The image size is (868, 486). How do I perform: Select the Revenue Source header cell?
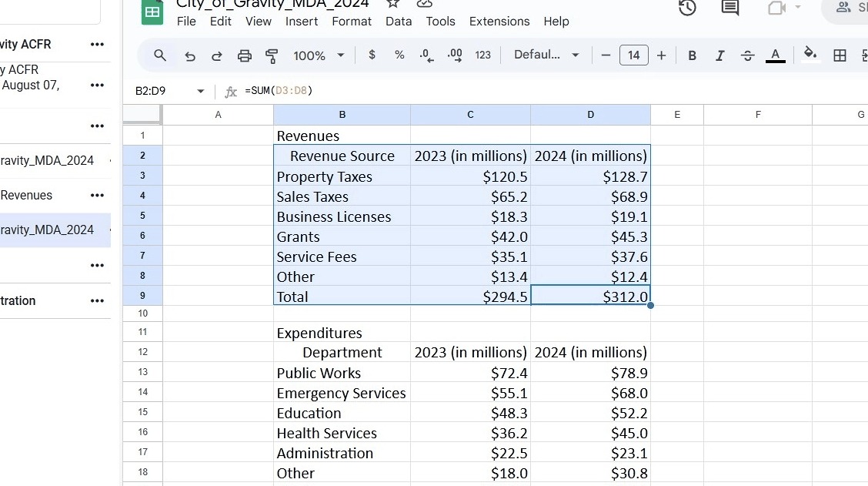click(342, 156)
